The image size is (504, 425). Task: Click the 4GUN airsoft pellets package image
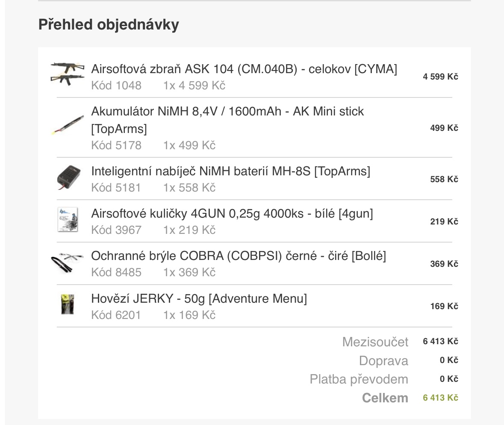68,220
